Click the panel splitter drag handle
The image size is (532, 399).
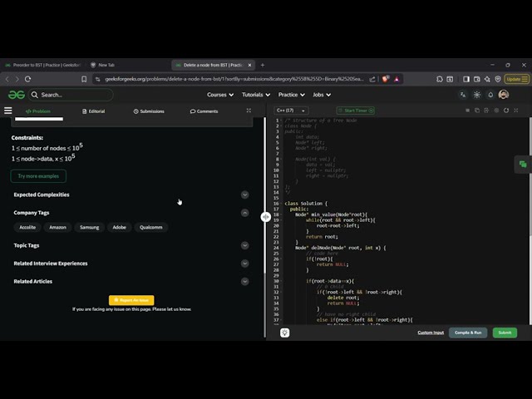point(266,217)
